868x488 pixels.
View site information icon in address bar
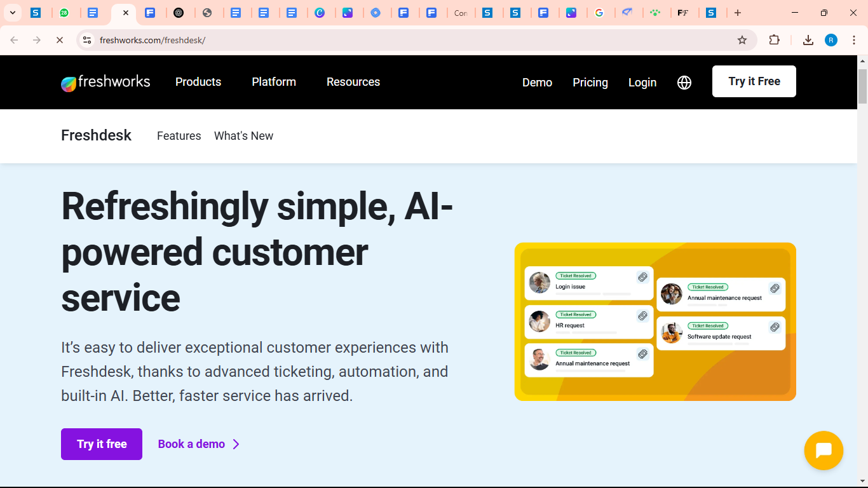point(87,40)
